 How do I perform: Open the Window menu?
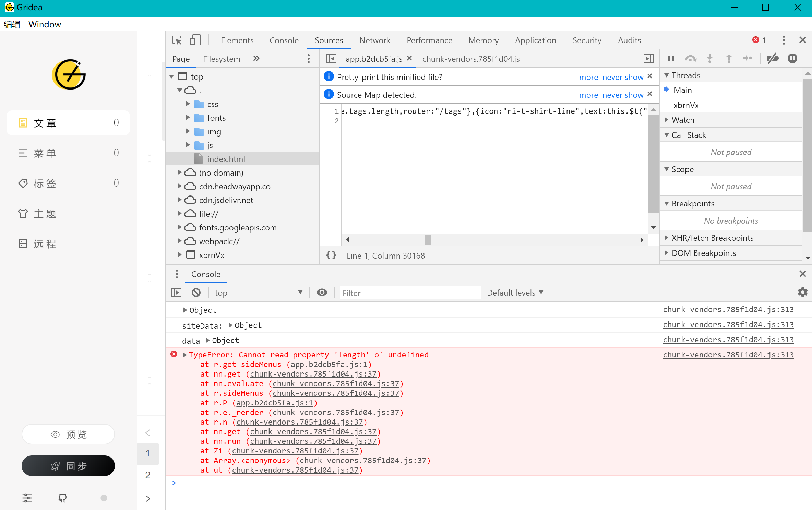pyautogui.click(x=45, y=24)
